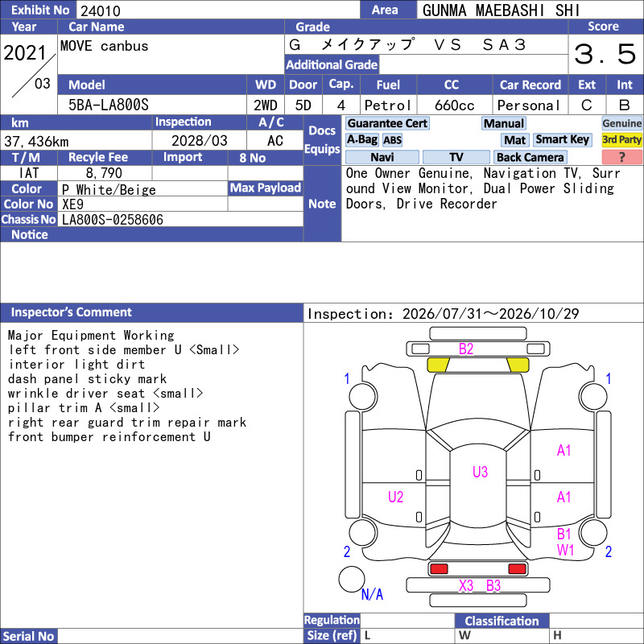Click the year 2021 value
The width and height of the screenshot is (644, 644).
tap(25, 53)
